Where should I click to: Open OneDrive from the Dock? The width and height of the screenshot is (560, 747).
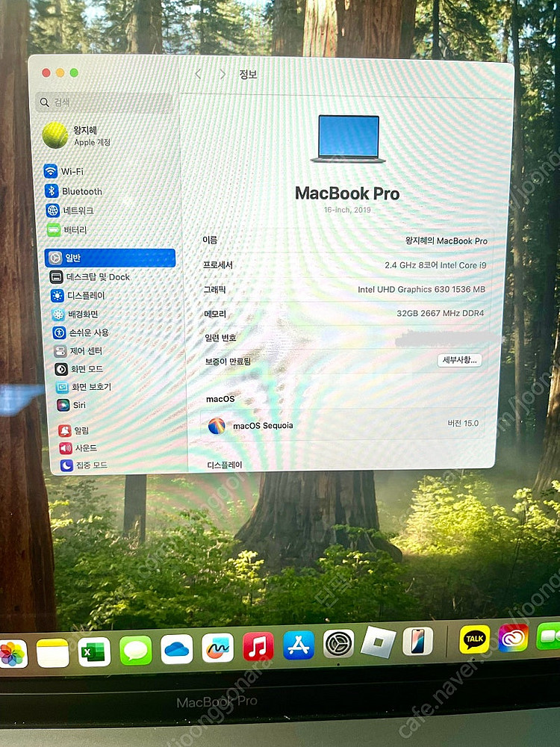click(x=177, y=649)
